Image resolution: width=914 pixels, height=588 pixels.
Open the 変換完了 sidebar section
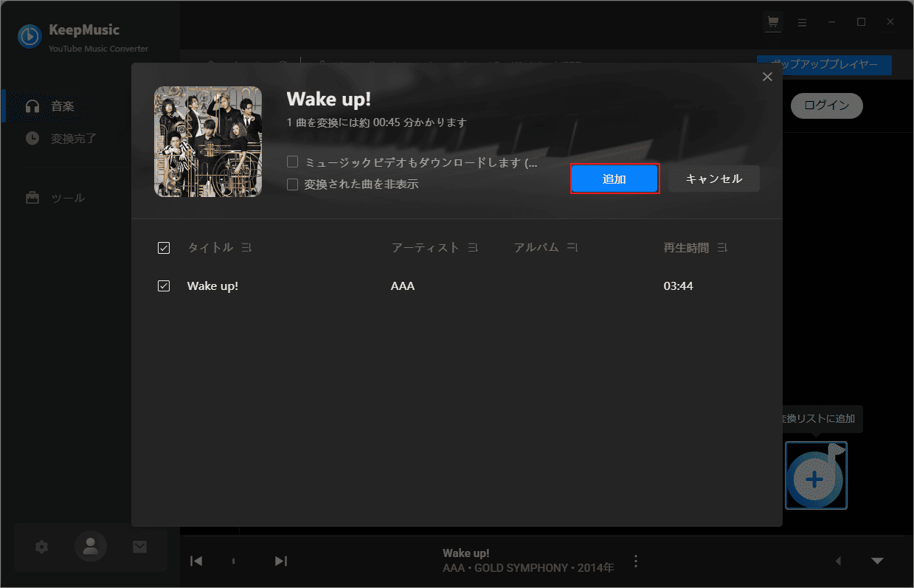(x=90, y=138)
